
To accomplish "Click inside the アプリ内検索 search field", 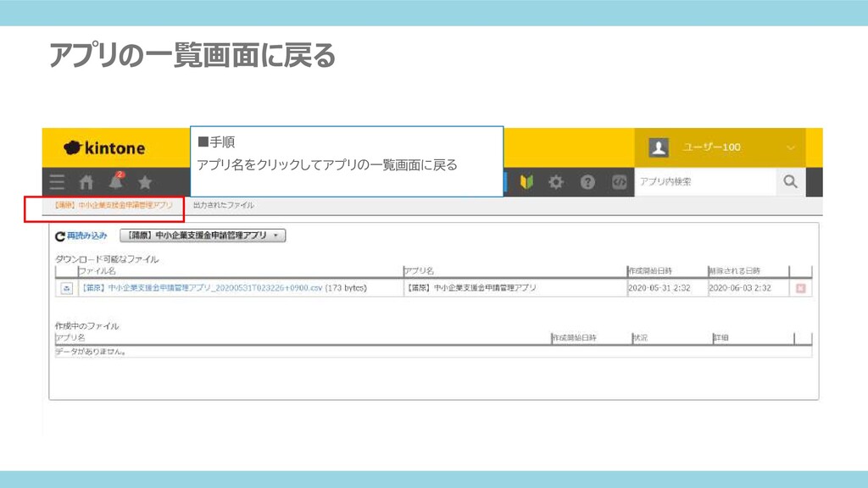I will [705, 181].
